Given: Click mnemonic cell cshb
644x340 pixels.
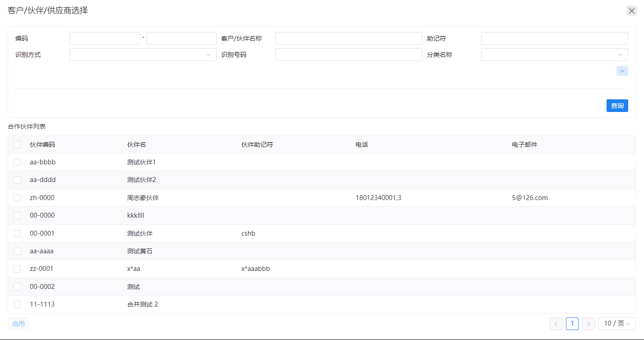Looking at the screenshot, I should click(249, 233).
